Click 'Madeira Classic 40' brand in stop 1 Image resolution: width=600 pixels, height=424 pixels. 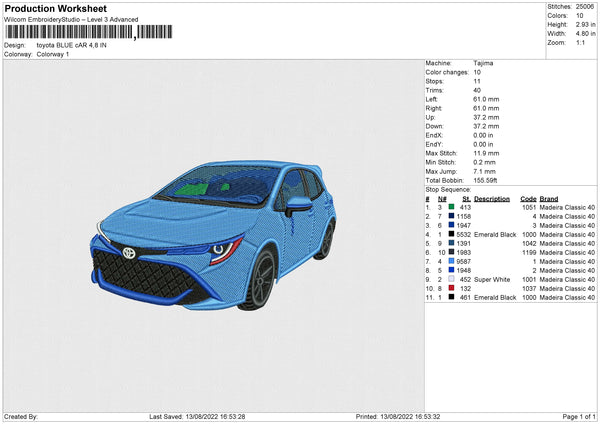(567, 207)
